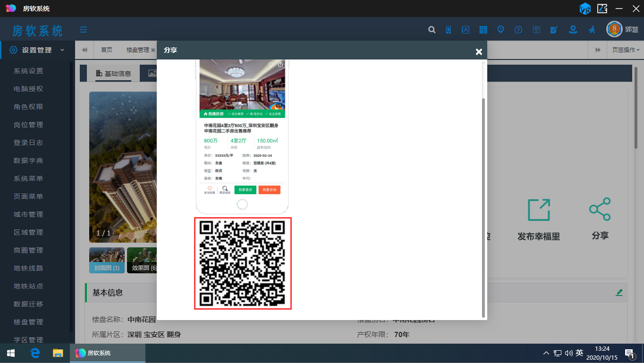Screen dimensions: 644x363
Task: Open 区域管理 in the sidebar
Action: pos(28,232)
